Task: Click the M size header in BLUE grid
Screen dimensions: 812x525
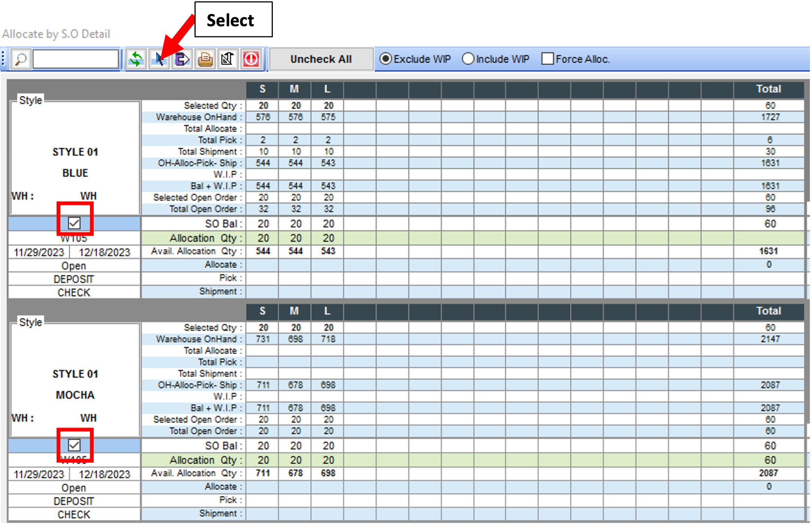Action: pyautogui.click(x=295, y=89)
